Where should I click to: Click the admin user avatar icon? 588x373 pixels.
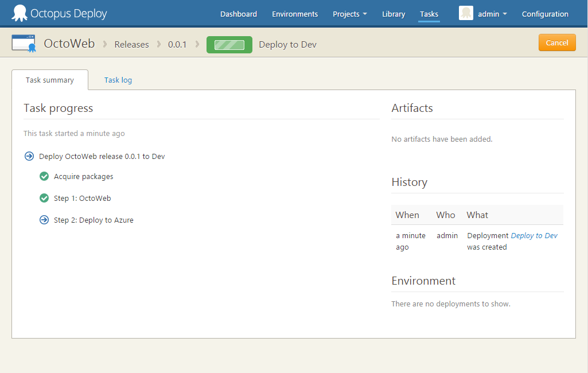tap(466, 13)
